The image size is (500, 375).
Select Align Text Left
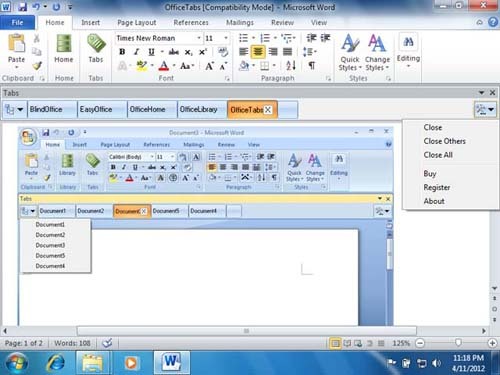pos(244,52)
